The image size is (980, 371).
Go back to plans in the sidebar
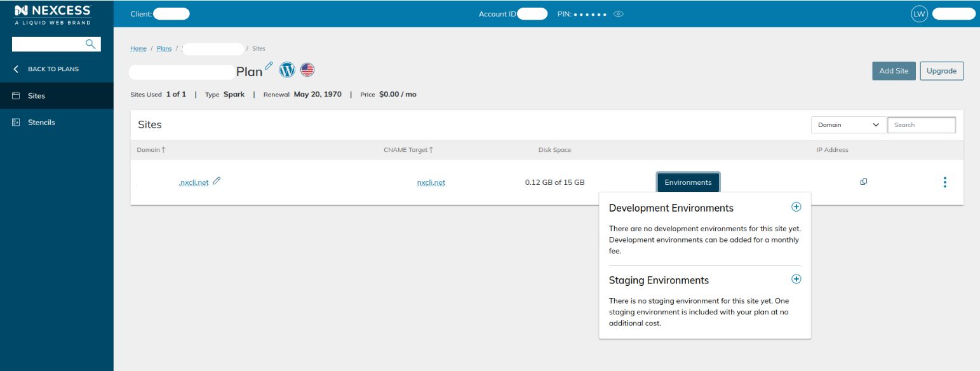point(47,69)
